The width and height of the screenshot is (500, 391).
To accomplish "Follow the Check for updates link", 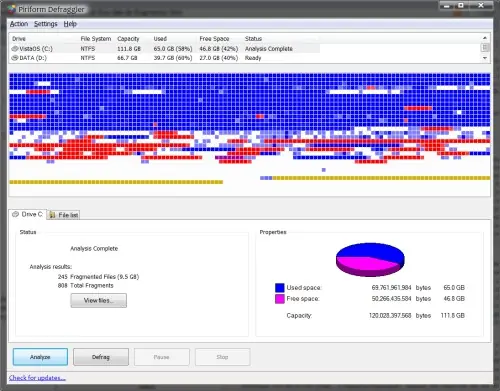I will [37, 378].
